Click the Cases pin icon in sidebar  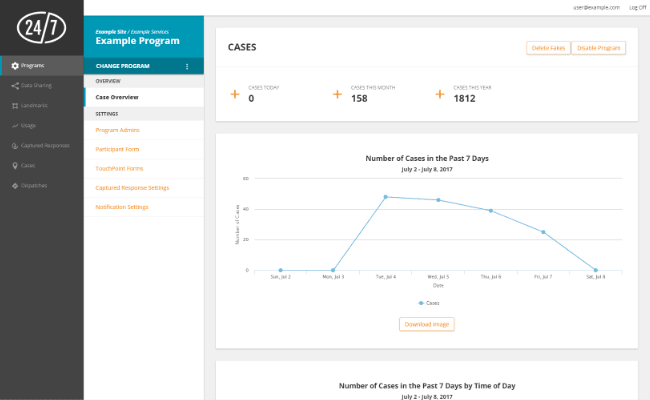[14, 165]
